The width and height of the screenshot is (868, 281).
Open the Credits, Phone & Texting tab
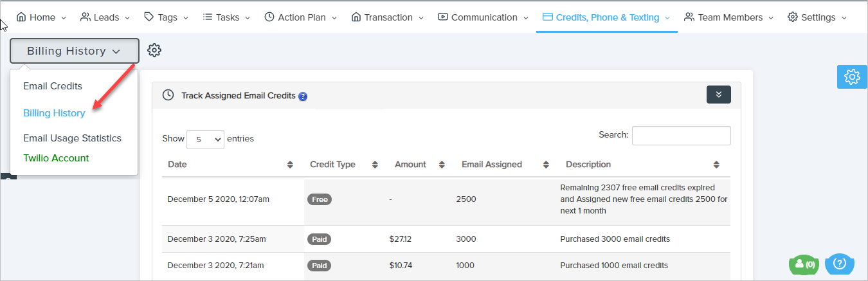point(606,17)
